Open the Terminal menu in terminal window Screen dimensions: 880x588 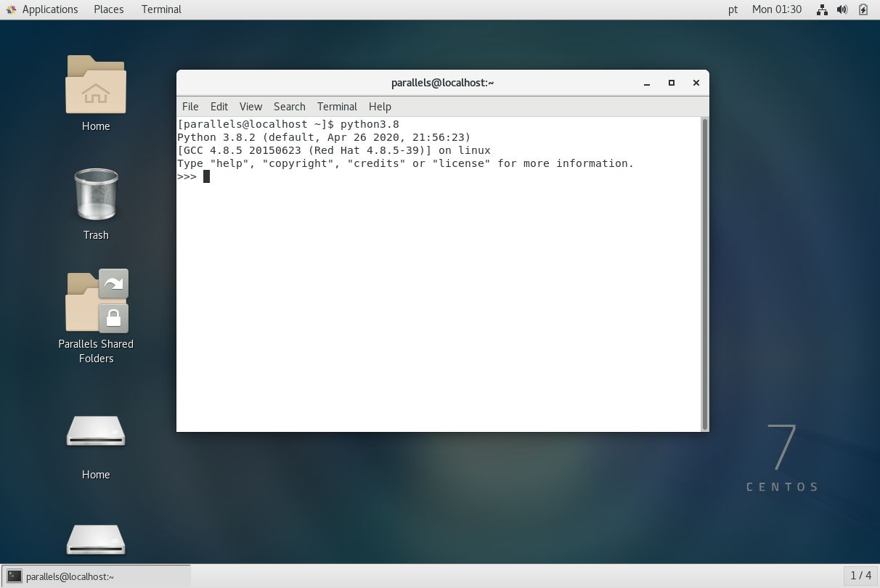pyautogui.click(x=337, y=106)
